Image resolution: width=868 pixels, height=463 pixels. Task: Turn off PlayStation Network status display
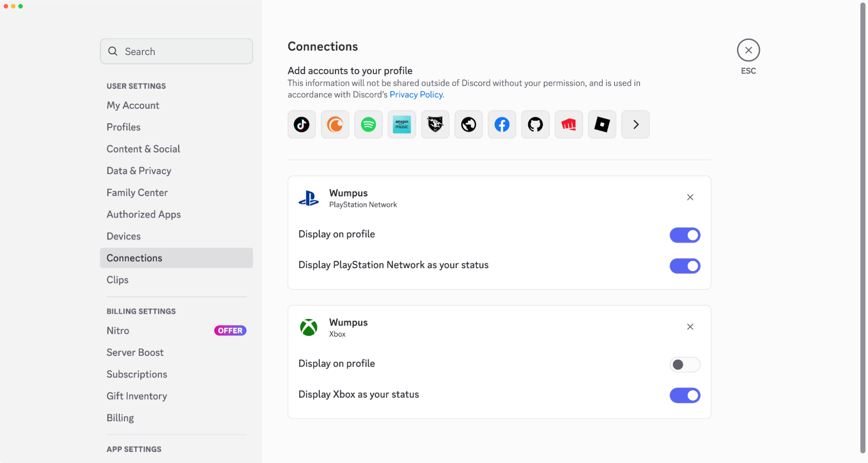[685, 266]
